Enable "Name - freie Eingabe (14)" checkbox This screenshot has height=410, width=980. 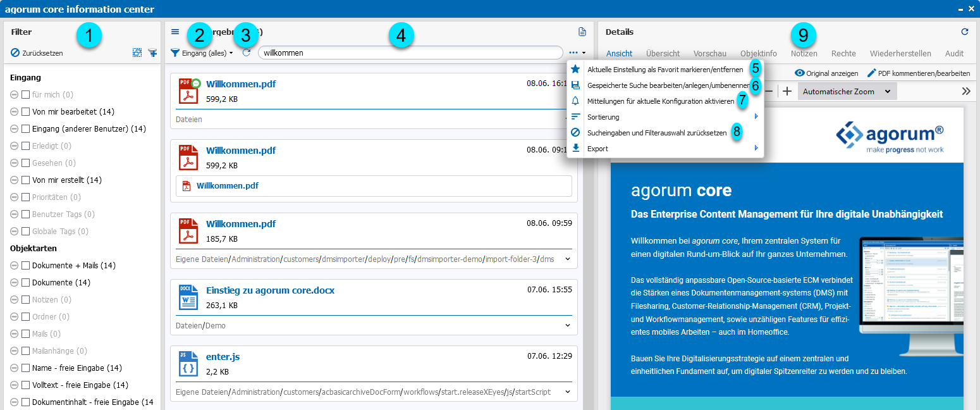point(26,368)
